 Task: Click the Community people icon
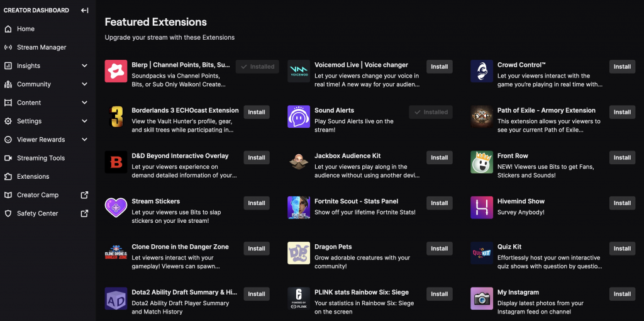click(x=8, y=84)
